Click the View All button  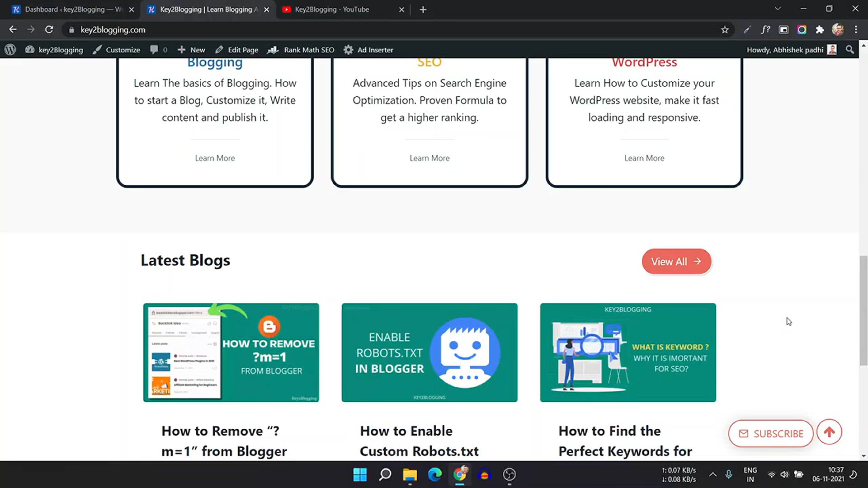pos(676,262)
